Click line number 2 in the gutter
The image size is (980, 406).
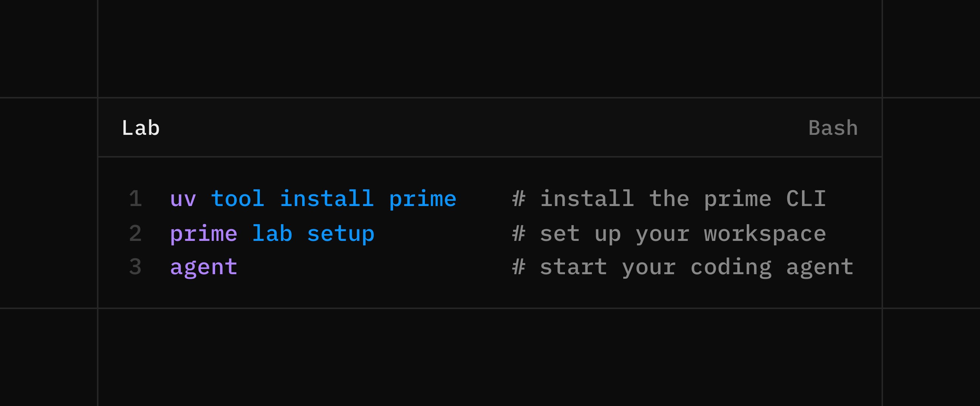pos(136,233)
